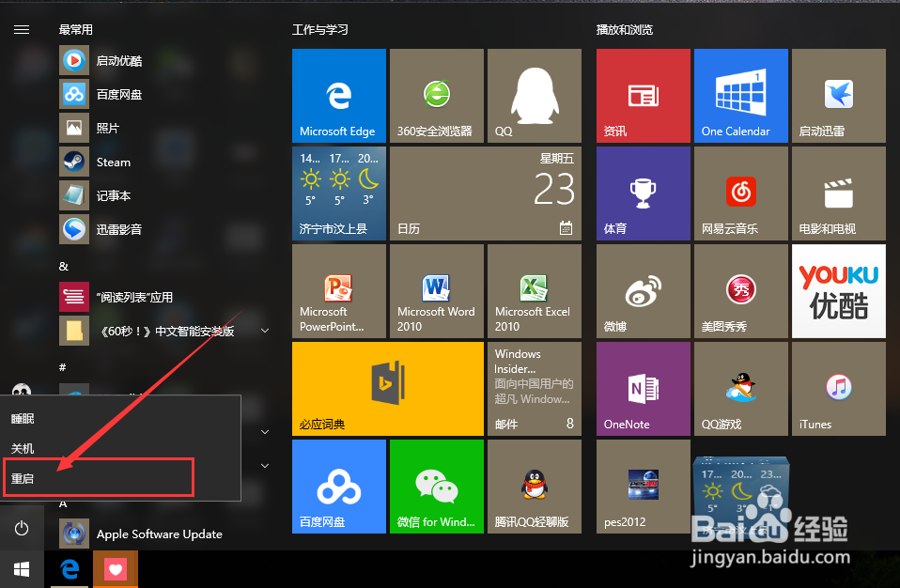900x588 pixels.
Task: Launch the pes2012 tile
Action: tap(644, 487)
